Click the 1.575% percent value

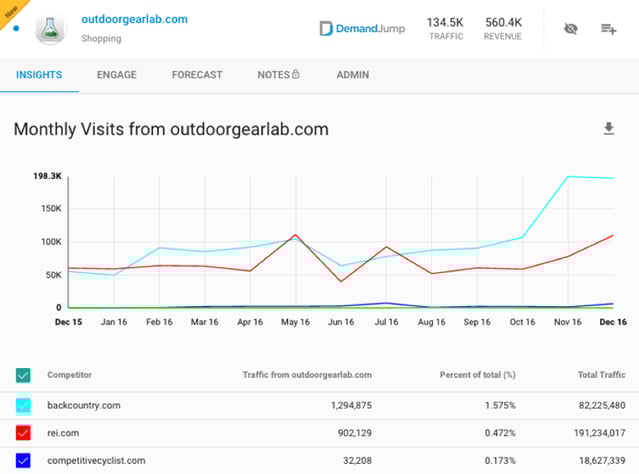coord(500,406)
